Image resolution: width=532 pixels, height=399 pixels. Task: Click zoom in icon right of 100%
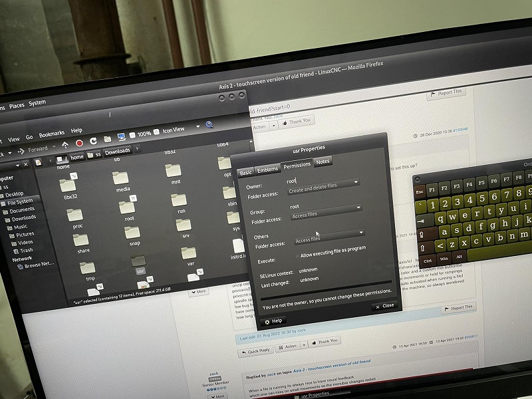coord(156,132)
